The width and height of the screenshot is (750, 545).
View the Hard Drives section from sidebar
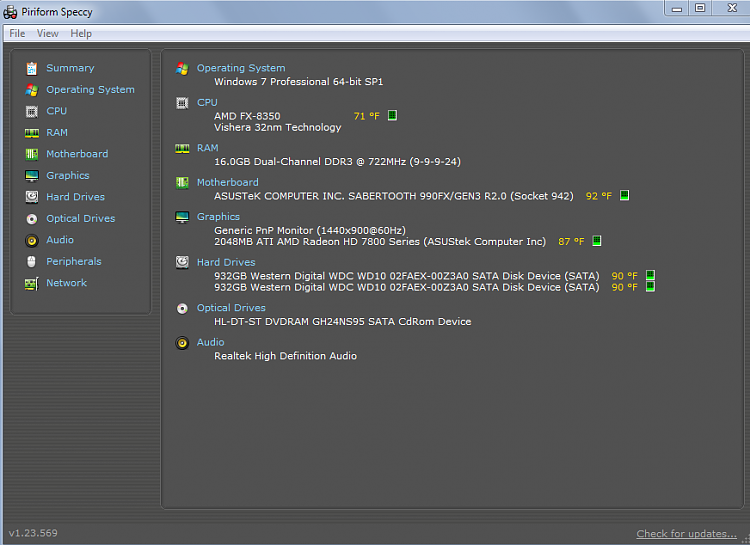(75, 197)
